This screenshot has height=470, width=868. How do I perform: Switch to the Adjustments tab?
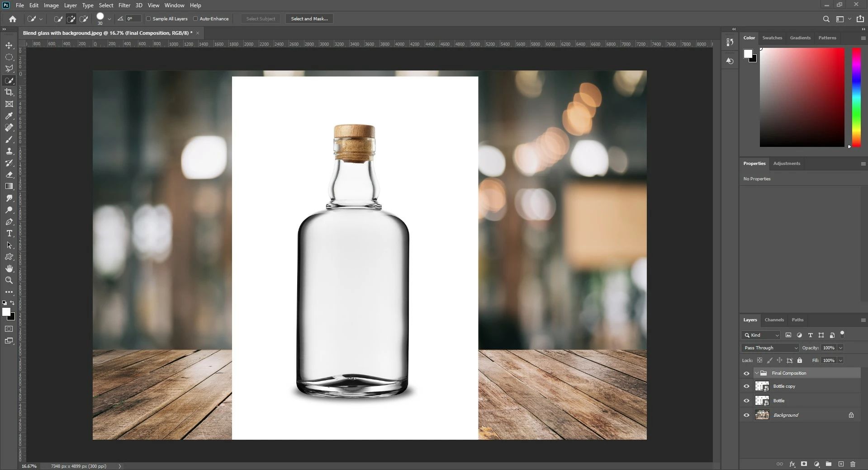[x=787, y=164]
